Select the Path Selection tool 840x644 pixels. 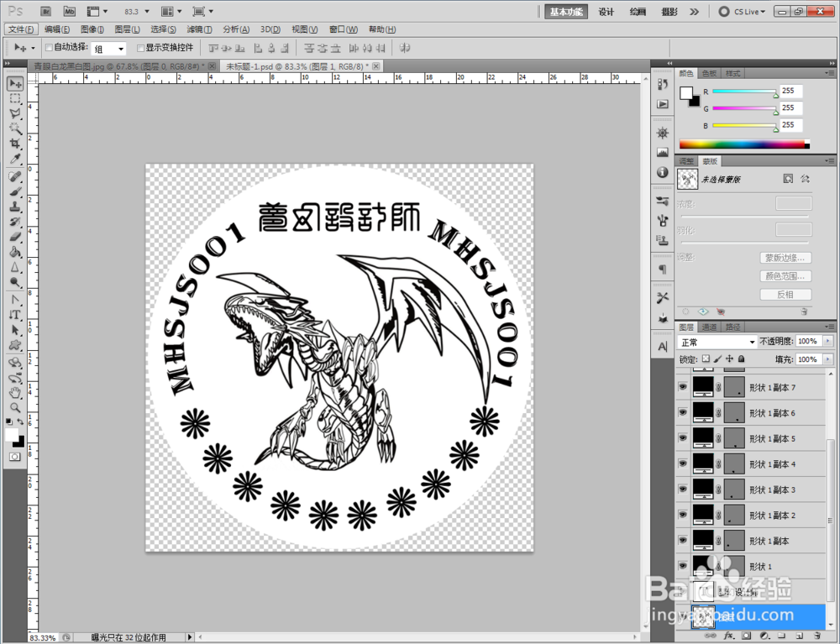(15, 330)
